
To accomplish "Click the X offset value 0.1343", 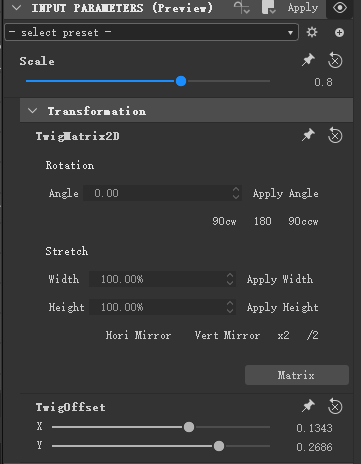I will pos(314,428).
